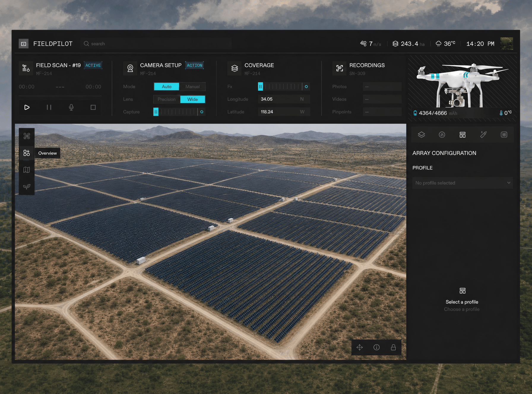Open the No profile selected dropdown

[463, 183]
